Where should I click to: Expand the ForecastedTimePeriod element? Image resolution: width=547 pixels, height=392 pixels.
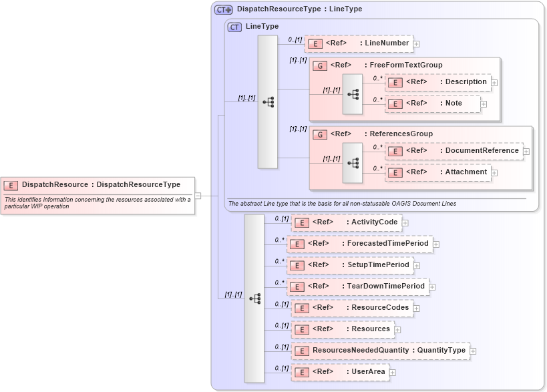pyautogui.click(x=436, y=244)
